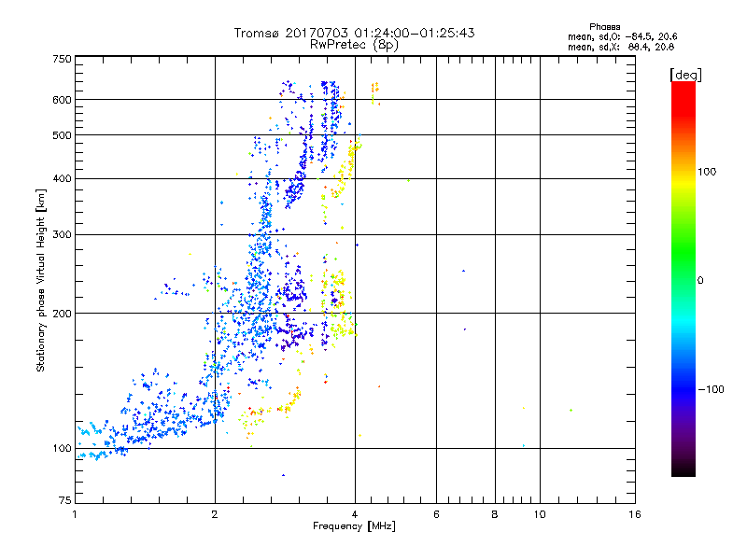
Task: Click the 'mean, sd,O: -84.5, 20.6' line
Action: (622, 36)
